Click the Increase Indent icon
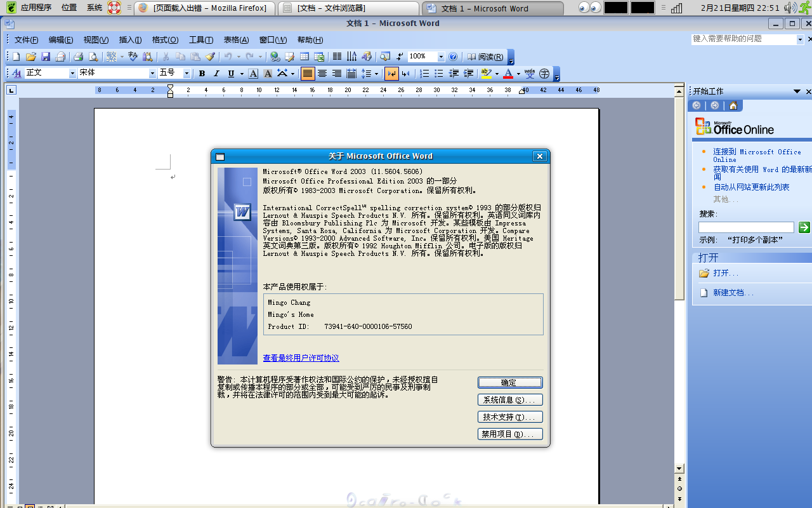The width and height of the screenshot is (812, 508). pos(468,74)
